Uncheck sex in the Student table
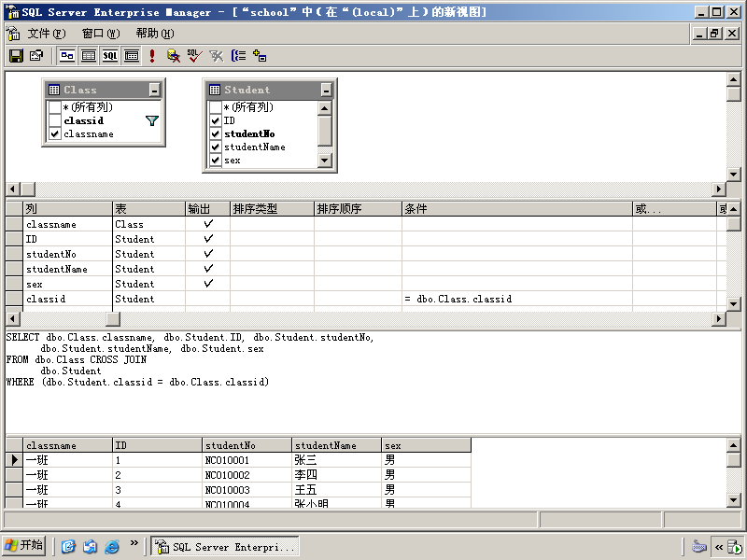Screen dimensions: 747x560 pos(216,161)
